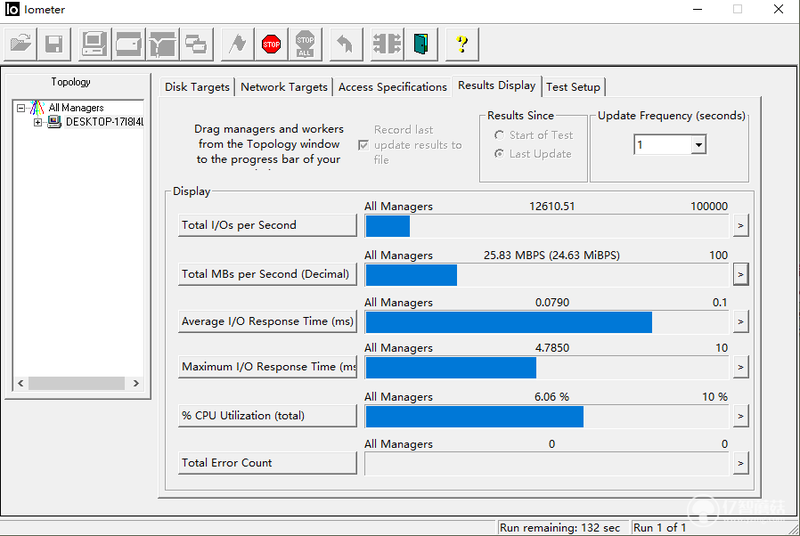Click the 4.7850 maximum response value

coord(552,348)
